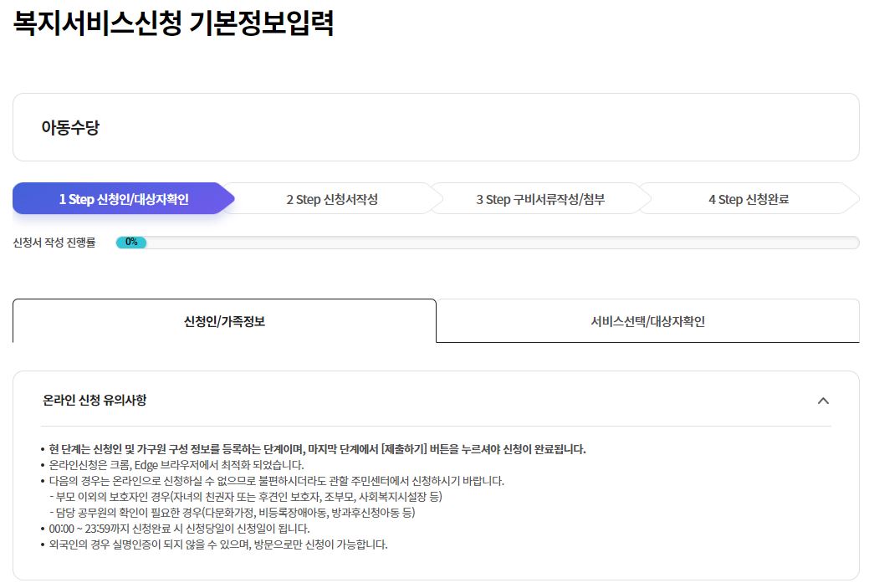Viewport: 874px width, 588px height.
Task: Click the 0% progress badge
Action: pos(131,242)
